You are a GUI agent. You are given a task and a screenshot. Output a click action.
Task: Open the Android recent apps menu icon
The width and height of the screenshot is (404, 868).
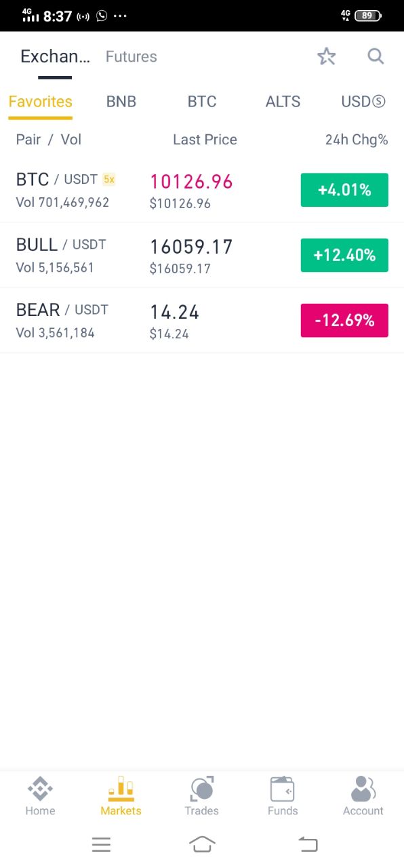coord(102,844)
